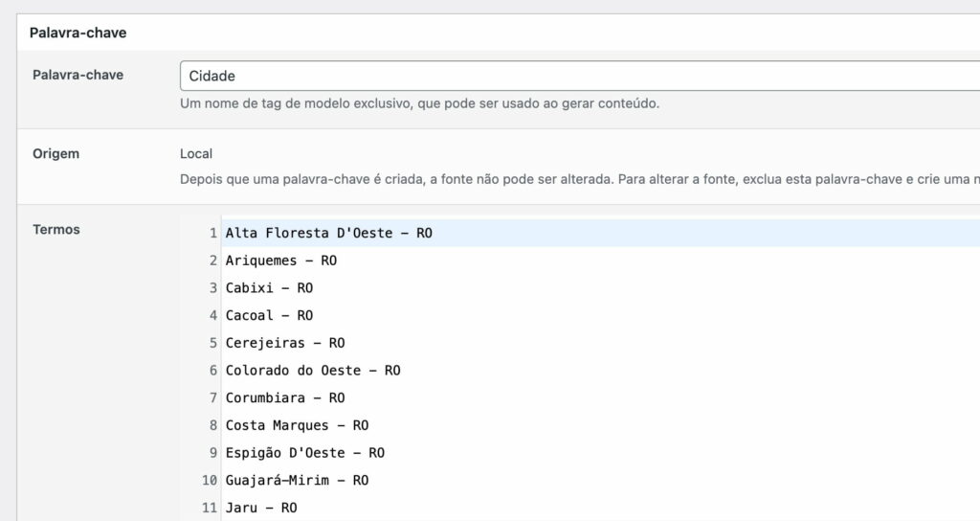Click the 'Palavra-chave' panel heading
Image resolution: width=980 pixels, height=521 pixels.
pyautogui.click(x=78, y=33)
